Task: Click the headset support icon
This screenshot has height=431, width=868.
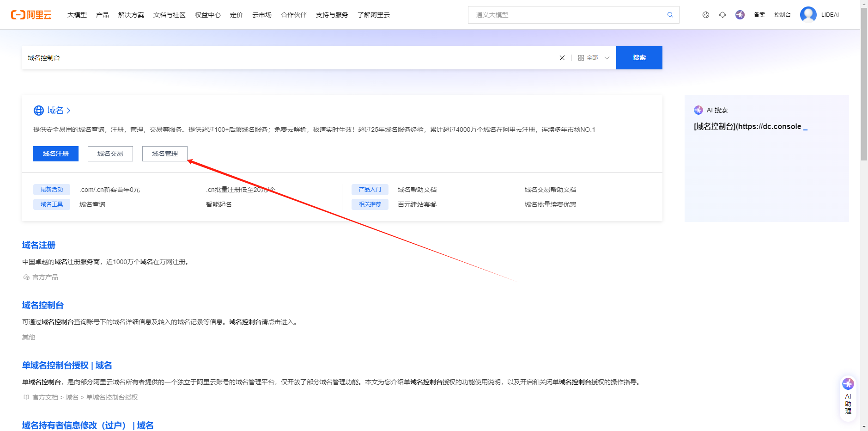Action: tap(722, 14)
